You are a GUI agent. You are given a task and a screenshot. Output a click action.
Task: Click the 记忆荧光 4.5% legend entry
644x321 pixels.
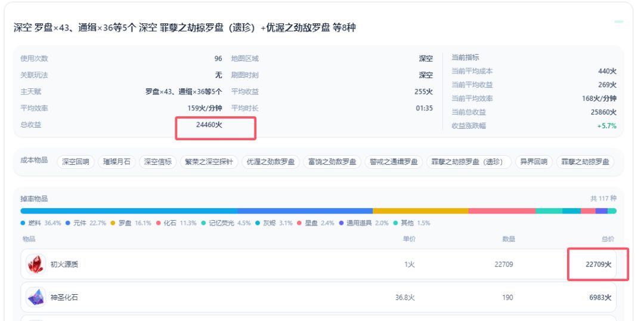226,223
